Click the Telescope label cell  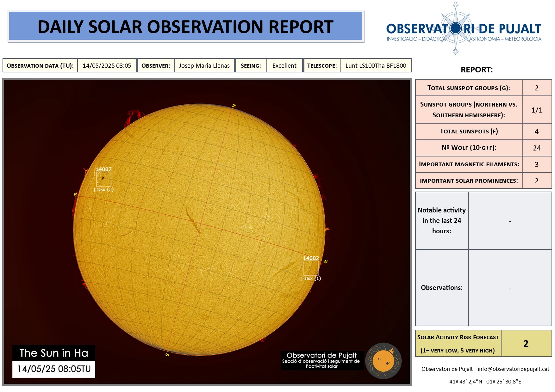point(322,65)
